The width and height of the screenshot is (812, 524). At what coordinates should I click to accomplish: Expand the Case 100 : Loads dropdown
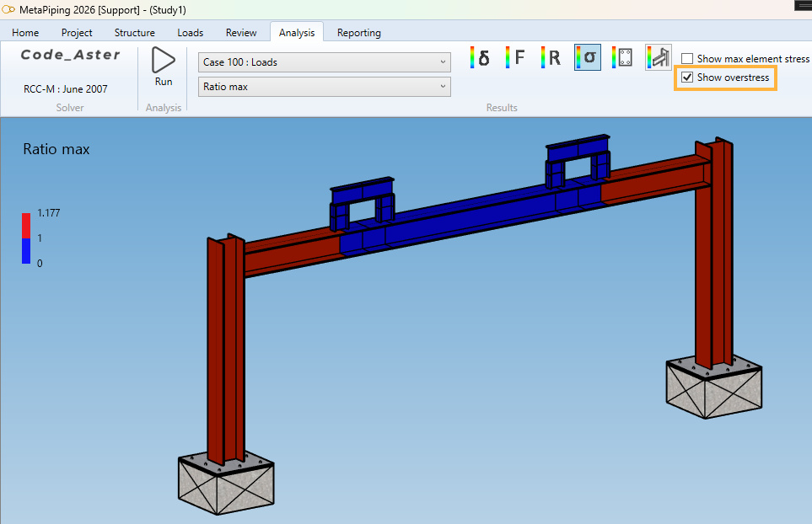325,62
